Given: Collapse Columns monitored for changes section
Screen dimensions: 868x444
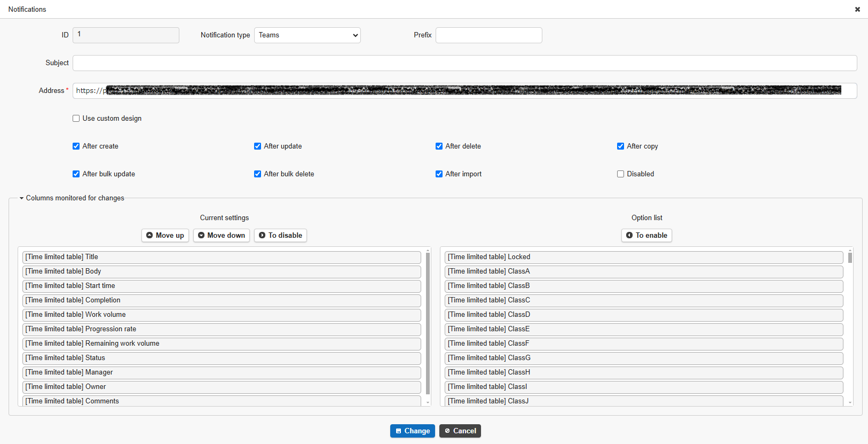Looking at the screenshot, I should tap(72, 198).
